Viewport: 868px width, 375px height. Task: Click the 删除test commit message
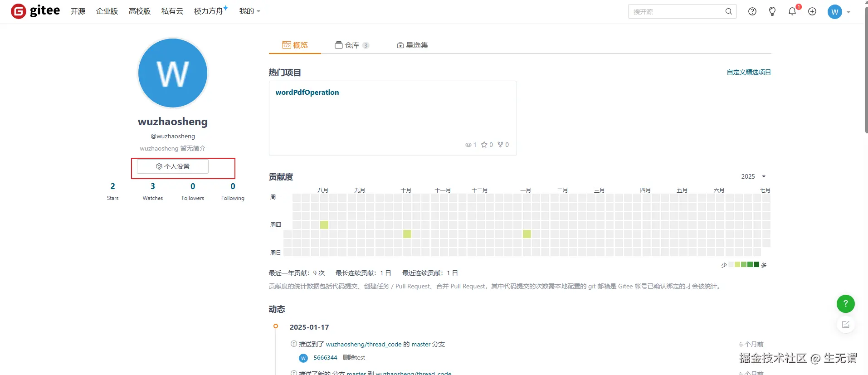(x=354, y=358)
